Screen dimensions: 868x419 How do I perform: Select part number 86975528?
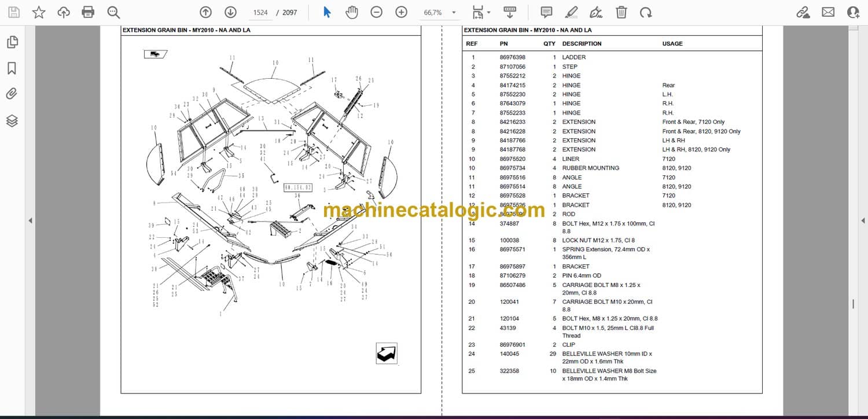[x=513, y=196]
